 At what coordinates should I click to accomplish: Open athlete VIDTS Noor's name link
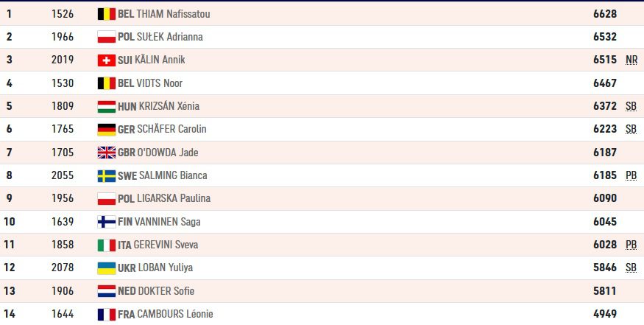160,83
